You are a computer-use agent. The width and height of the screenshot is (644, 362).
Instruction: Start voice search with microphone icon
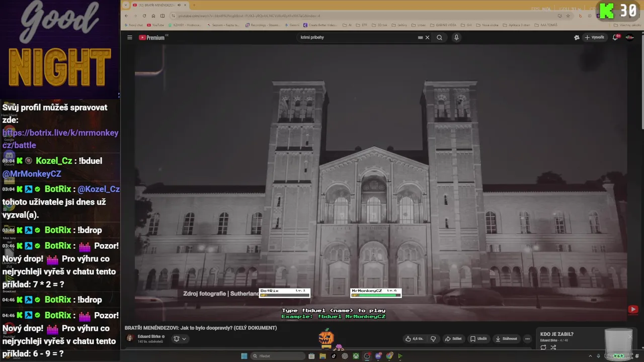coord(456,37)
